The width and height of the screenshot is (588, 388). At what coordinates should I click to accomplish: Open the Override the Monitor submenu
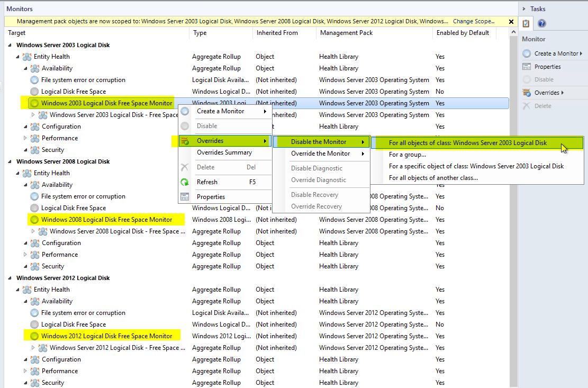(321, 154)
